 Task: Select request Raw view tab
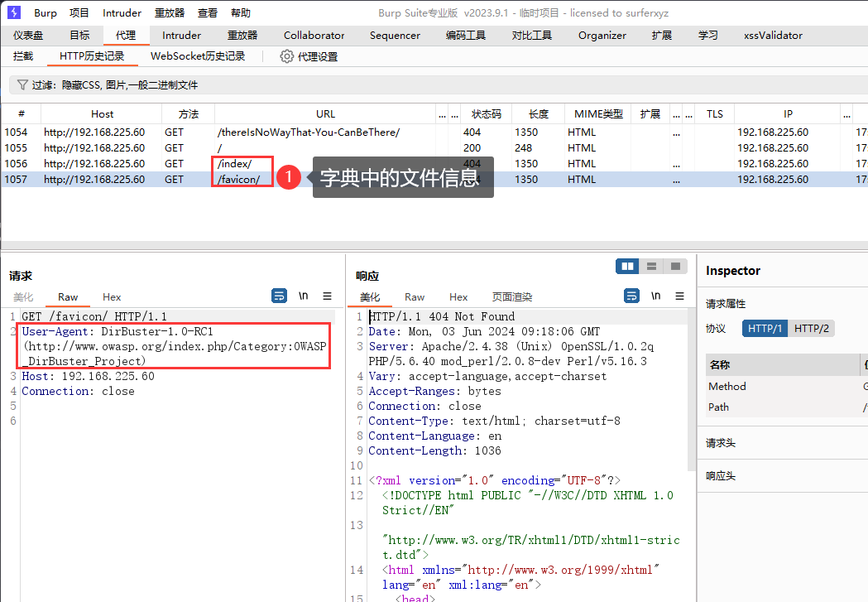coord(68,296)
